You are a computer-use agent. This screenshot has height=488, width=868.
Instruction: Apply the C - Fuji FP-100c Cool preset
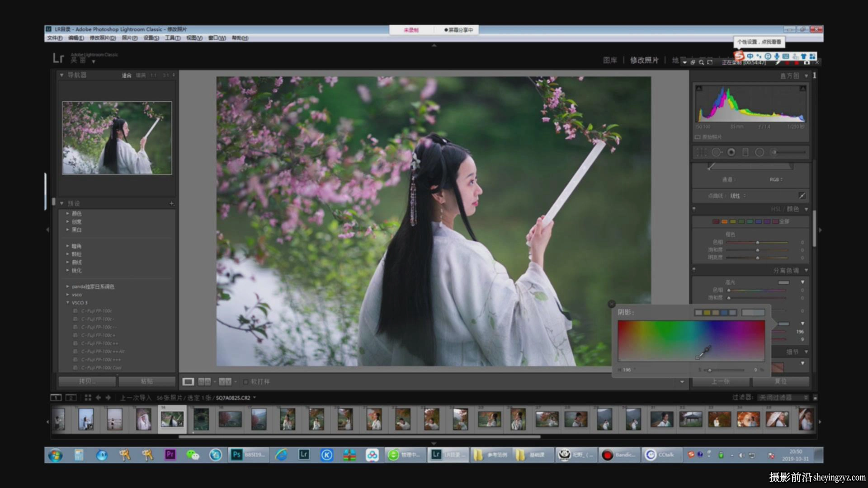(x=101, y=368)
